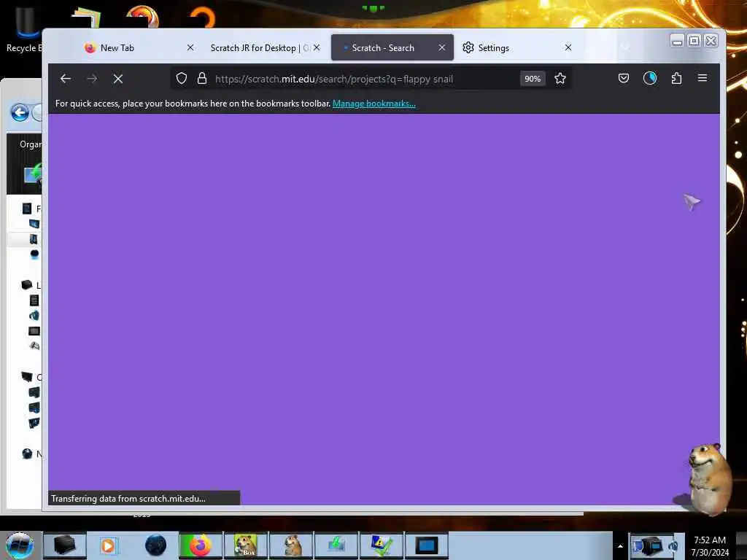This screenshot has width=747, height=560.
Task: Open the dark globe taskbar icon
Action: pyautogui.click(x=156, y=545)
